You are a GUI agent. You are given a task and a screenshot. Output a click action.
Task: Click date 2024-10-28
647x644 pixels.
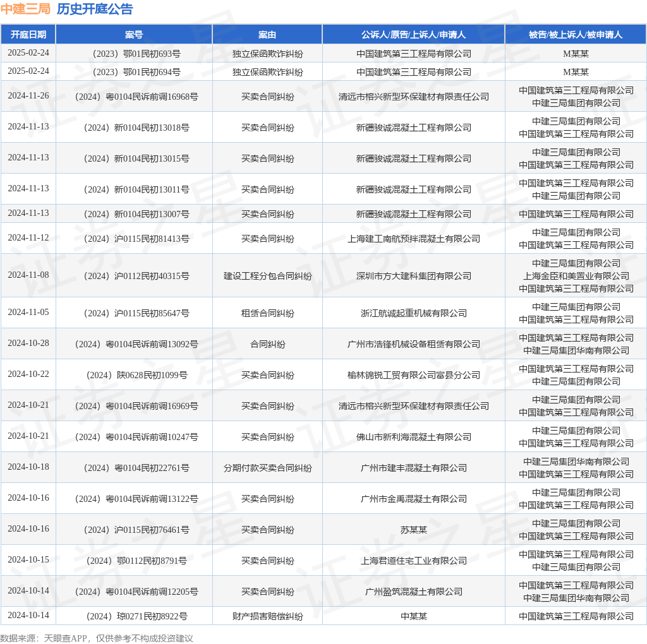(x=28, y=343)
